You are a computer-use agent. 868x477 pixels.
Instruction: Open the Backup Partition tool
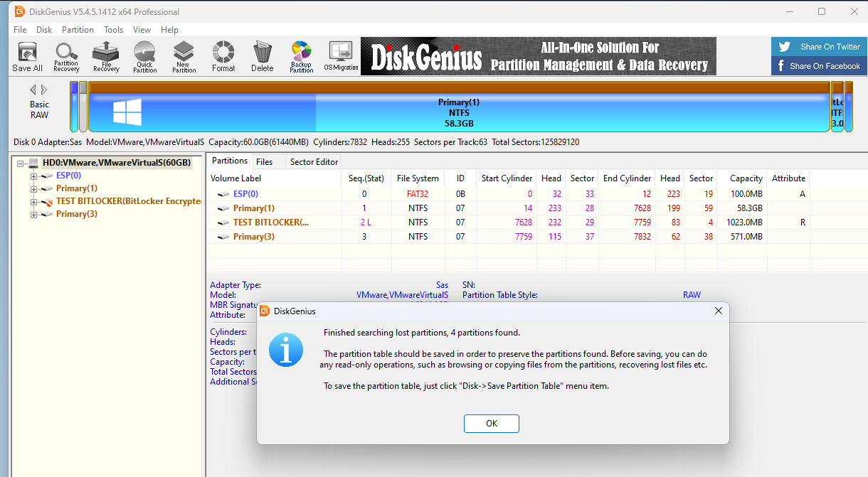click(x=301, y=57)
